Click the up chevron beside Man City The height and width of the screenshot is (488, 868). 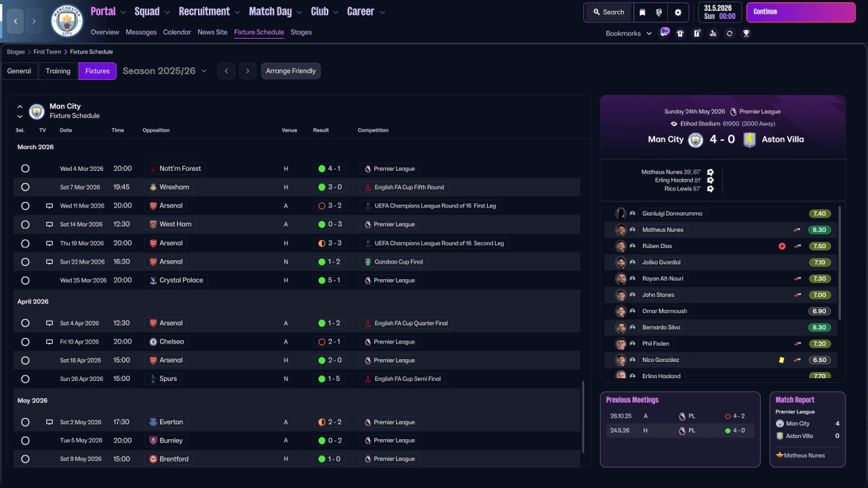pos(20,106)
